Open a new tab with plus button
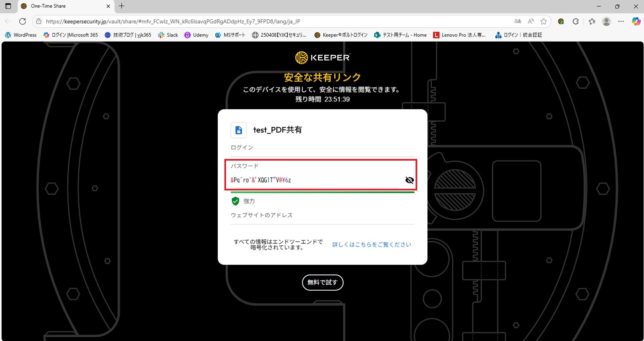This screenshot has height=341, width=644. tap(122, 6)
